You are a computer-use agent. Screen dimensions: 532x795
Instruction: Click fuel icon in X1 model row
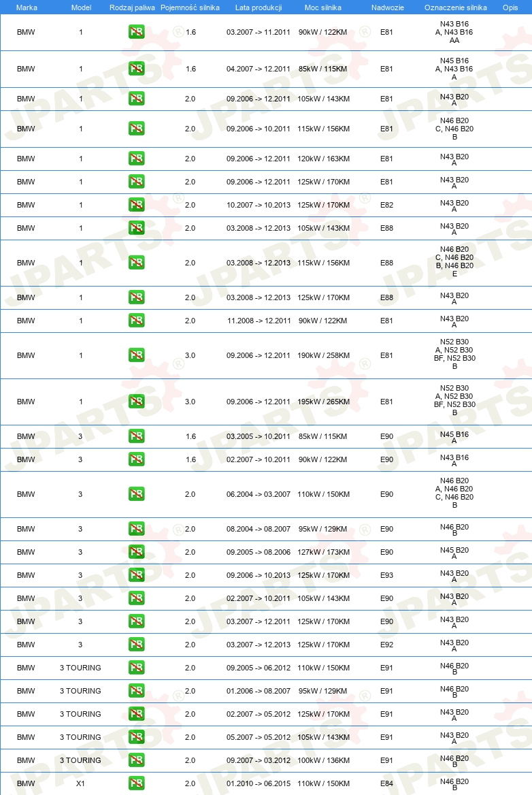tap(136, 783)
